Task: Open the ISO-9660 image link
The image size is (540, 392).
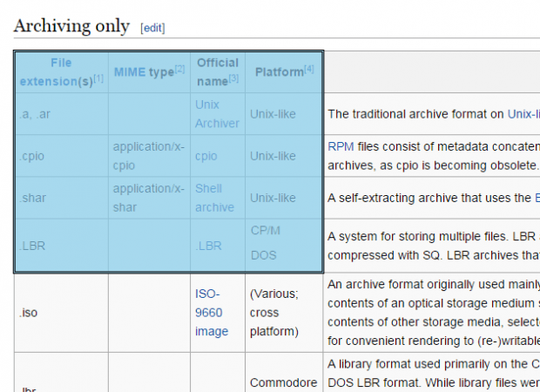Action: click(x=212, y=313)
